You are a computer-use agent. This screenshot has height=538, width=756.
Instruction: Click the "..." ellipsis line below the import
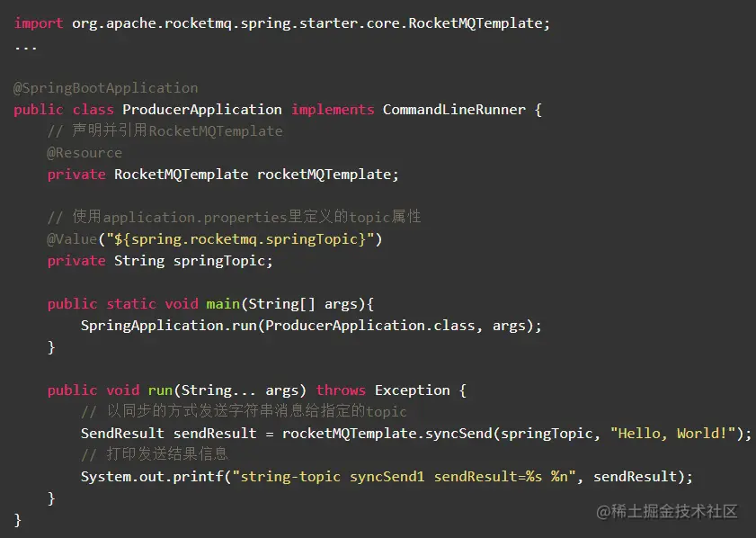click(x=25, y=48)
